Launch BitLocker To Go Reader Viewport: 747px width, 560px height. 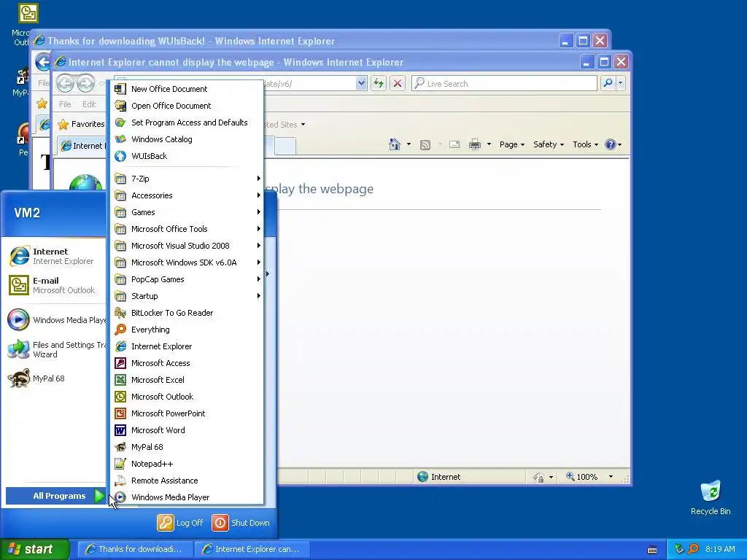[x=186, y=313]
